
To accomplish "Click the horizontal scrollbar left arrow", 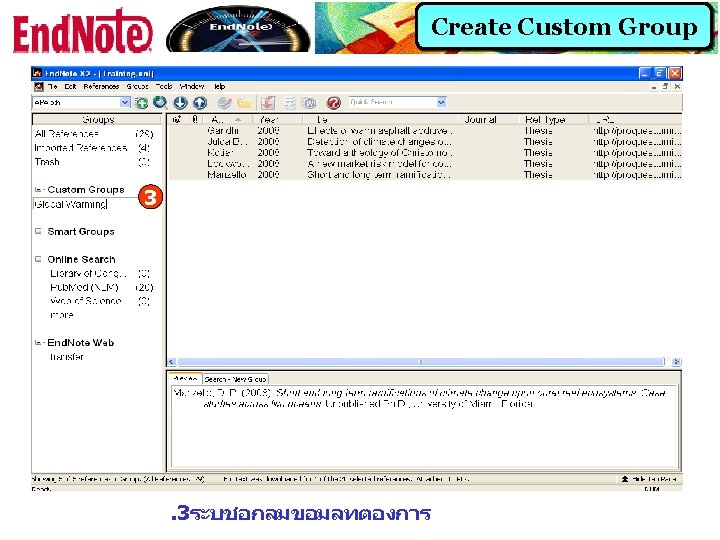I will 172,362.
